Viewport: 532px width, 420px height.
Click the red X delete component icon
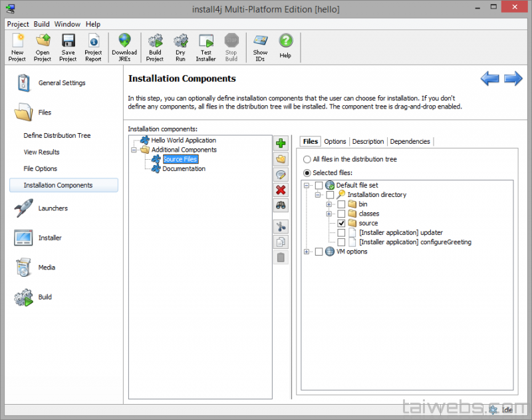(x=281, y=190)
